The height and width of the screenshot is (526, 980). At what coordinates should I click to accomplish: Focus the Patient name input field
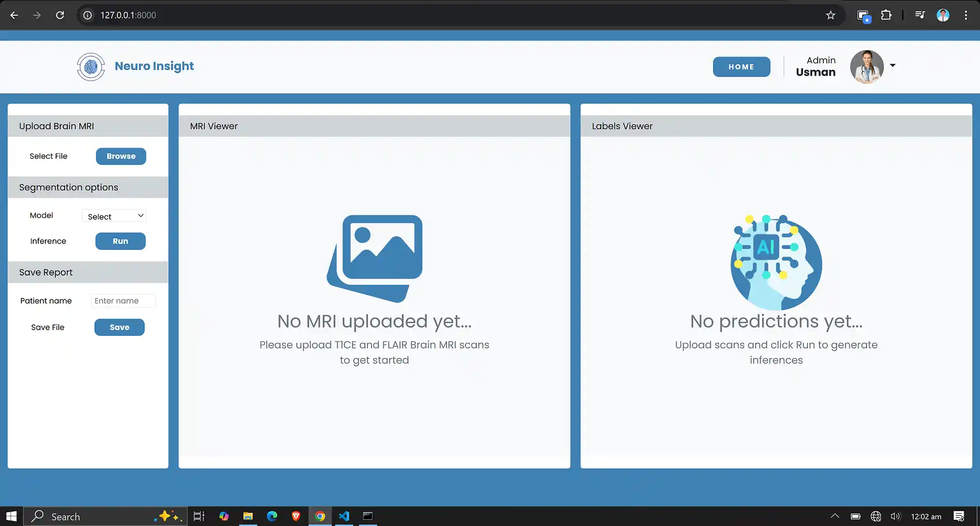[x=123, y=301]
